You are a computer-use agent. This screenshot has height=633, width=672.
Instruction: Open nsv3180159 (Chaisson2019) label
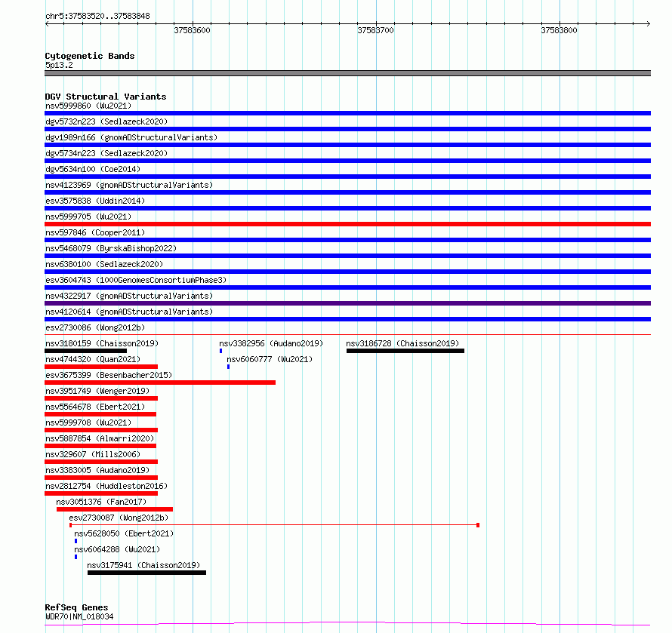[102, 343]
